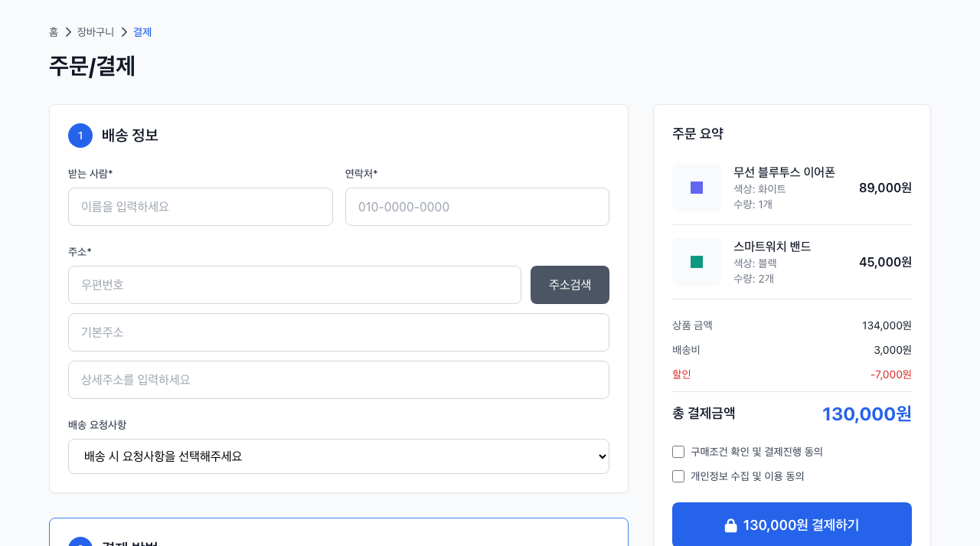
Task: Click the 수량: 2개 quantity text
Action: (x=753, y=279)
